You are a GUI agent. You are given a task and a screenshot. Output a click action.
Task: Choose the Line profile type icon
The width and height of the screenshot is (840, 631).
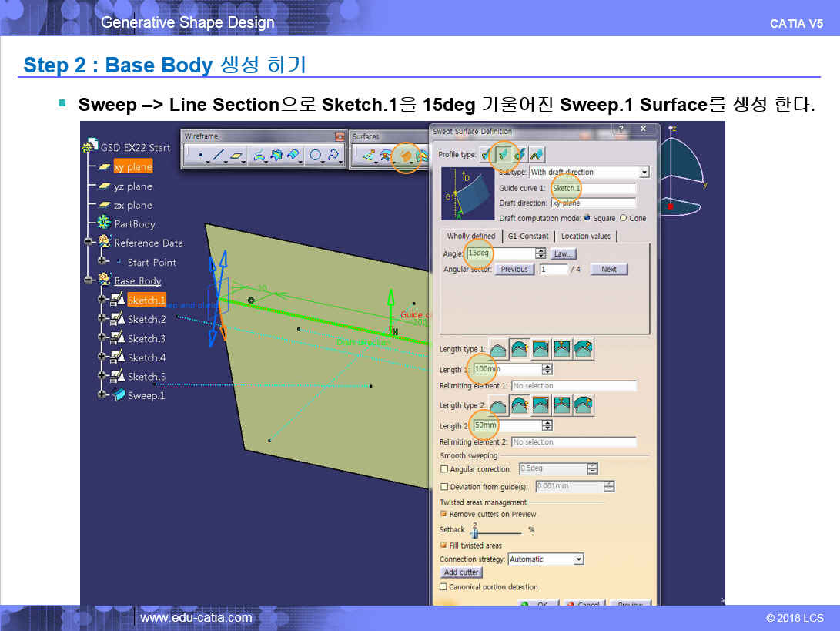tap(504, 155)
